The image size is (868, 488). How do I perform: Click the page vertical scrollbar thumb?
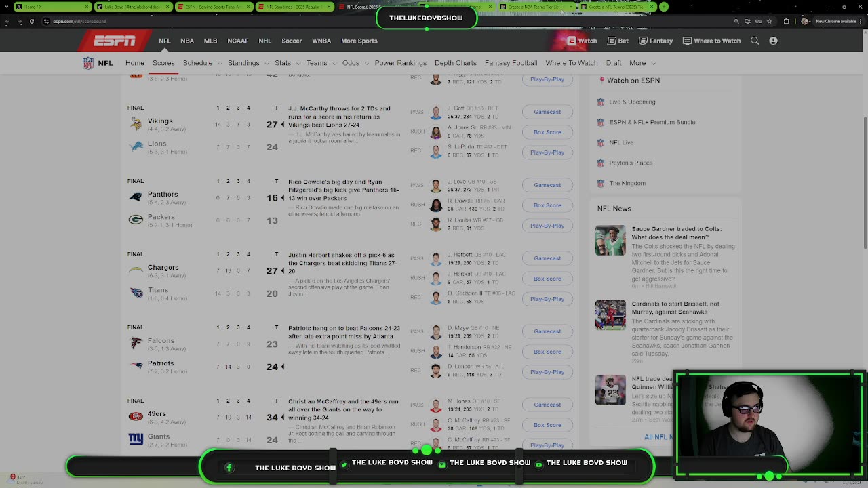pos(865,183)
